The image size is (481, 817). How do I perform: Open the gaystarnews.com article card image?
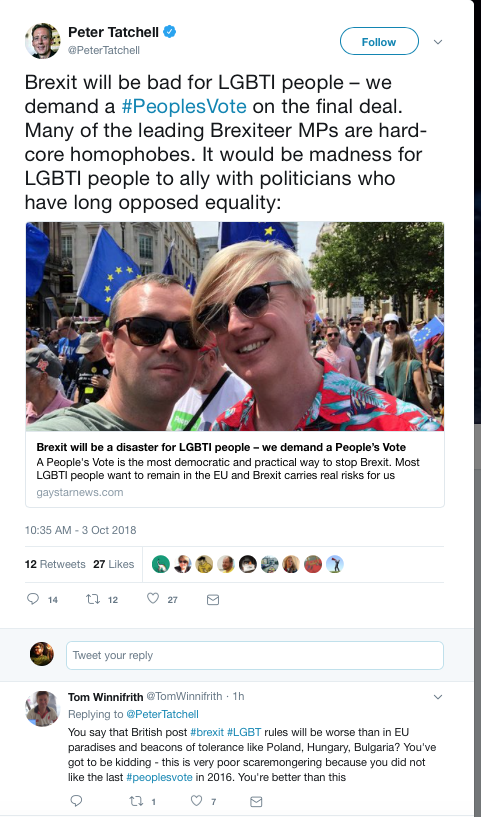235,326
